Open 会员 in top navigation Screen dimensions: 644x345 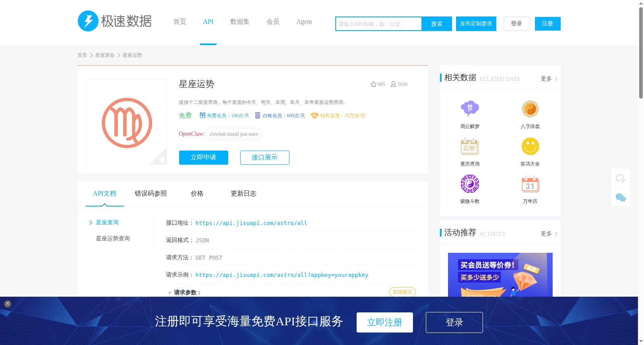click(x=273, y=22)
